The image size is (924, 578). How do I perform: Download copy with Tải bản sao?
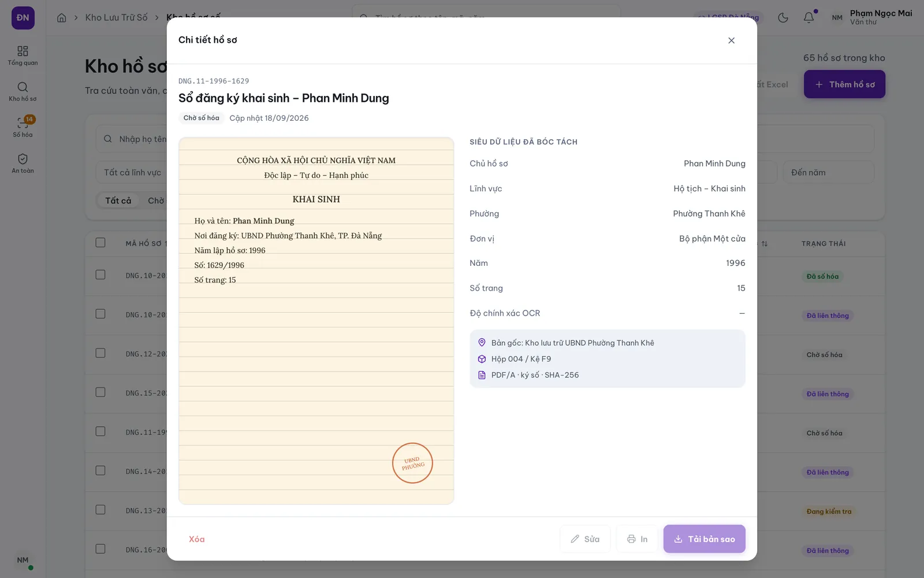point(705,539)
